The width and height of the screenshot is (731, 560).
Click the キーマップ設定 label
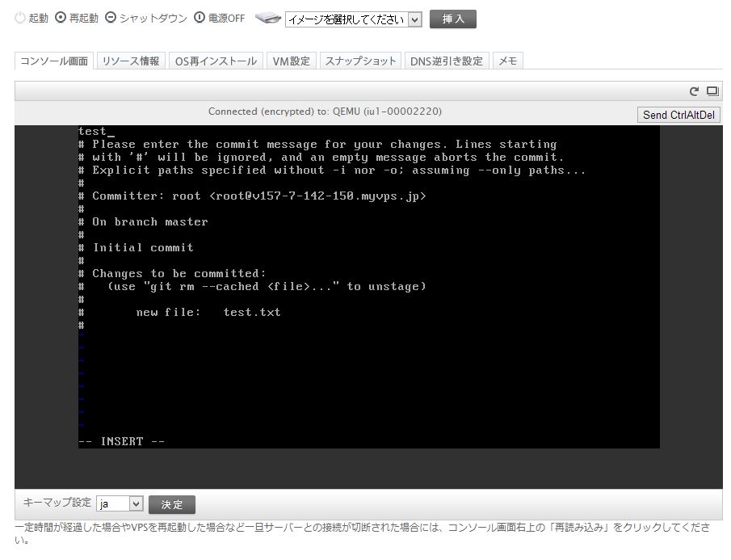(57, 502)
